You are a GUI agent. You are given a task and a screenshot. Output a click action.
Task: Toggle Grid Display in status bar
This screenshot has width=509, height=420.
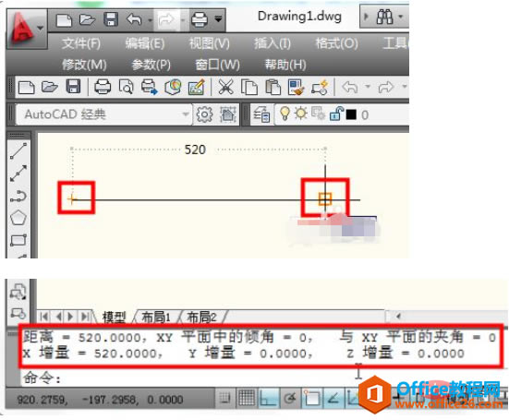(x=247, y=398)
